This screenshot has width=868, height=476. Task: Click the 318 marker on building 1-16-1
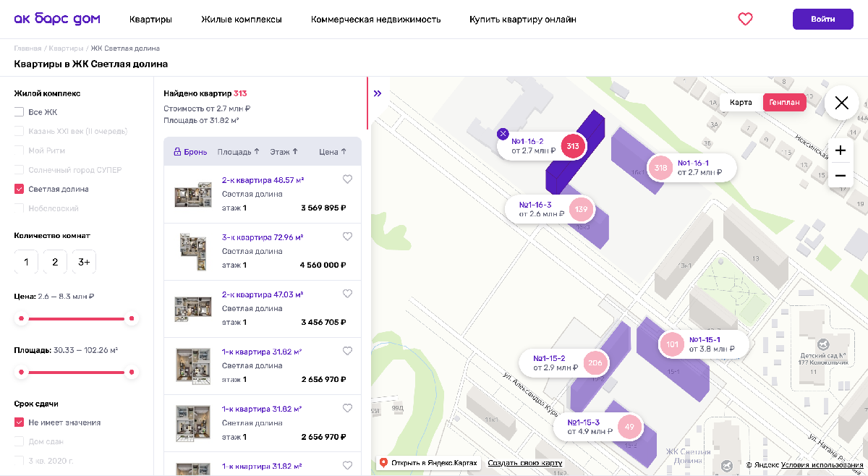tap(660, 168)
